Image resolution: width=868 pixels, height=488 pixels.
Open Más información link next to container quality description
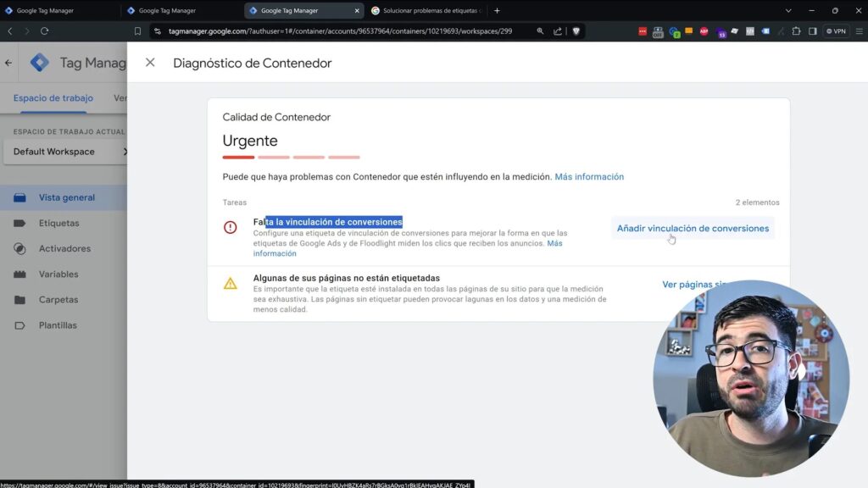click(589, 176)
